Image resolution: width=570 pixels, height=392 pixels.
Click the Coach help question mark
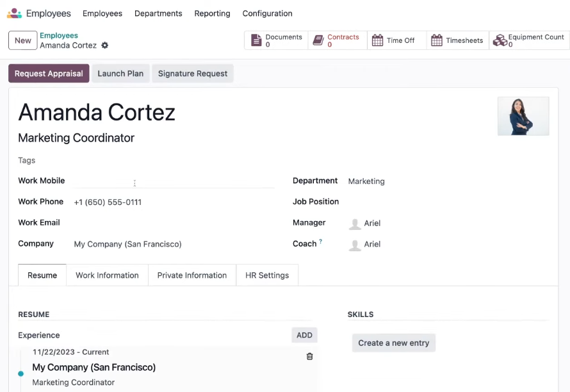[320, 241]
